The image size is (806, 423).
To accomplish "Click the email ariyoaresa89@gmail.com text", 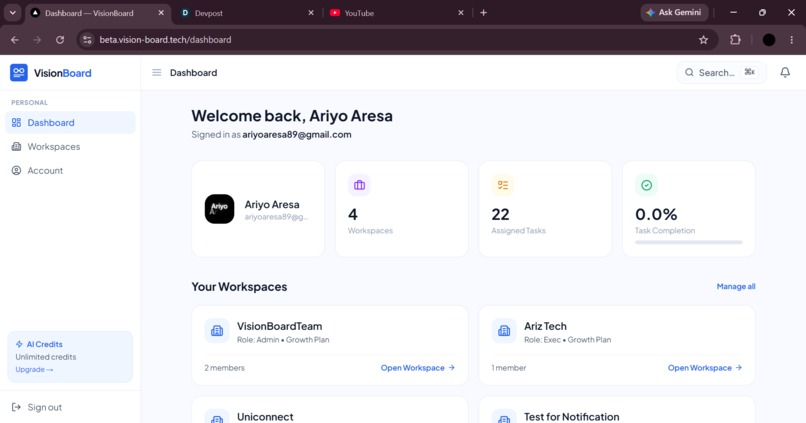I will pyautogui.click(x=297, y=135).
